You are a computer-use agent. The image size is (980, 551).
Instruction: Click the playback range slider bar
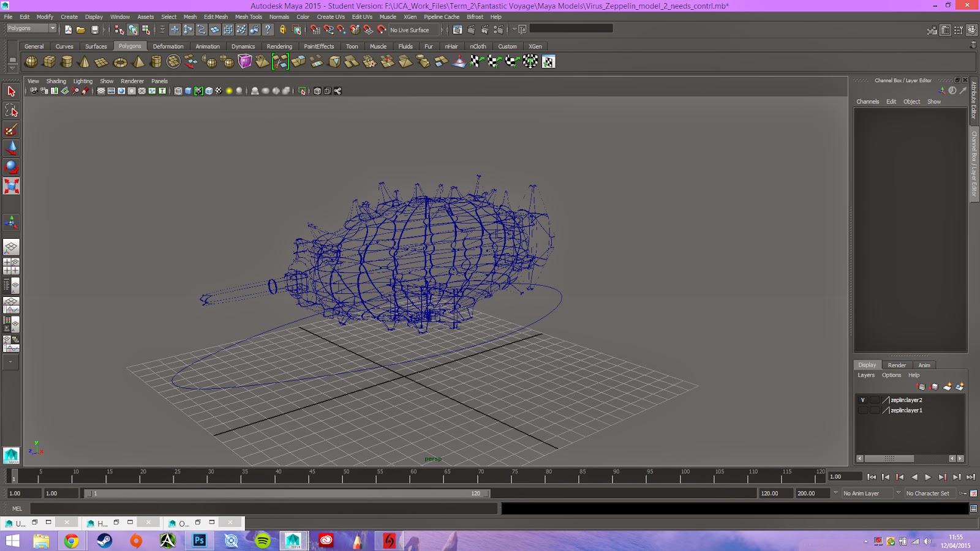pyautogui.click(x=287, y=493)
